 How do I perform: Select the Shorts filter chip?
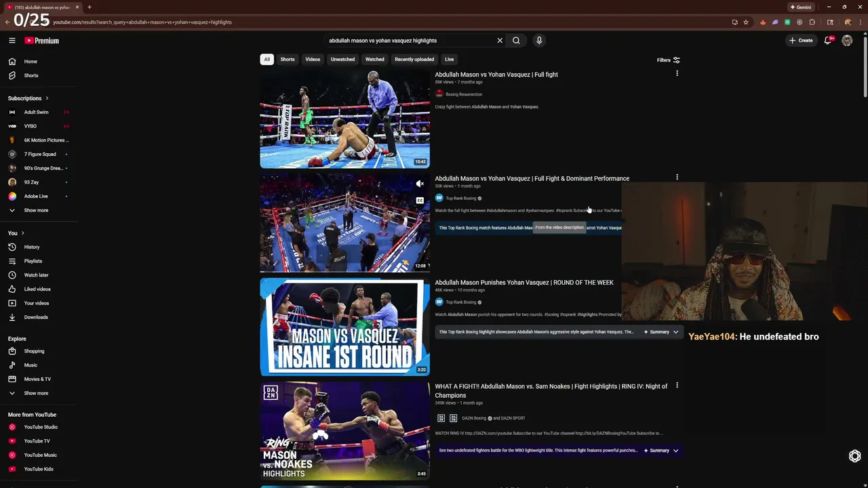(288, 59)
